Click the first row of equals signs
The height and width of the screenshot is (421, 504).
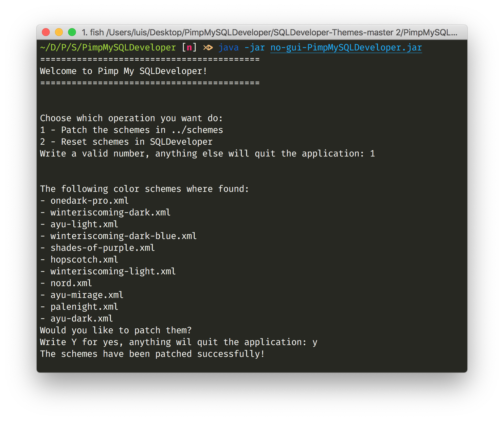[150, 60]
